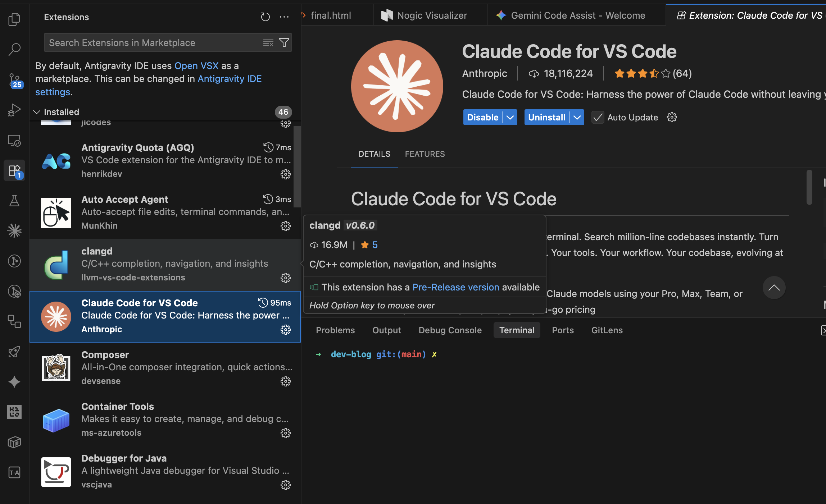Open the Ports panel tab

click(x=563, y=330)
